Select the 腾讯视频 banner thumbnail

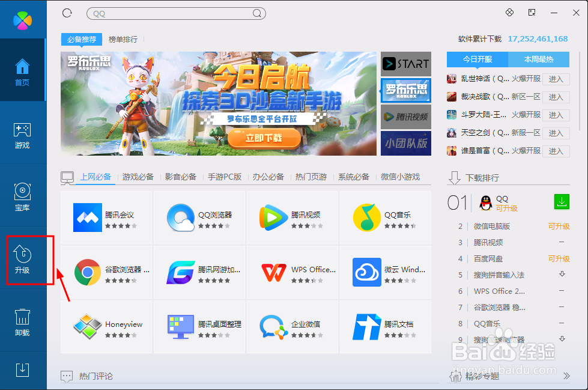pos(406,117)
